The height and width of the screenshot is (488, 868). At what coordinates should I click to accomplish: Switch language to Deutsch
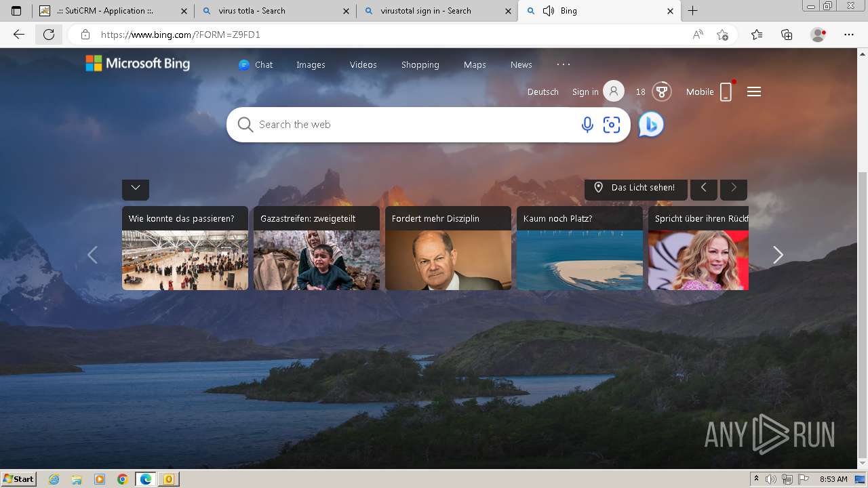[x=543, y=92]
